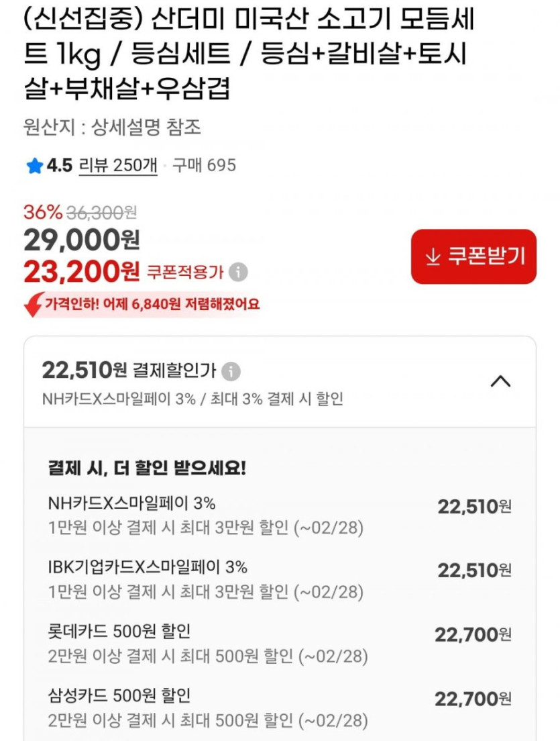Click the blue star rating icon

tap(34, 166)
